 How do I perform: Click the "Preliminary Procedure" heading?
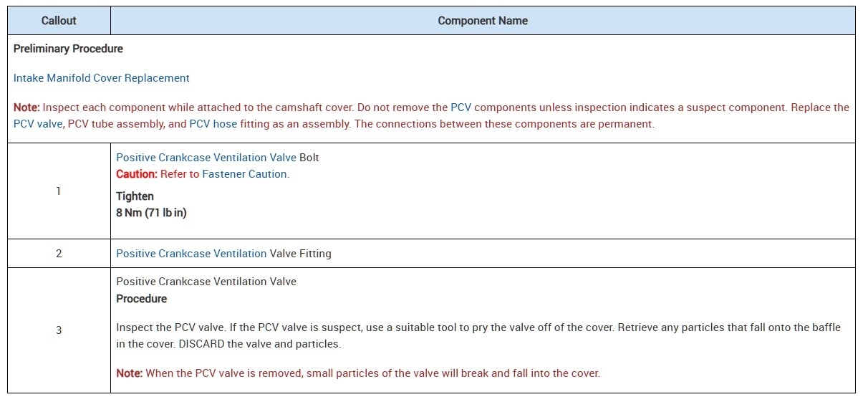[68, 49]
